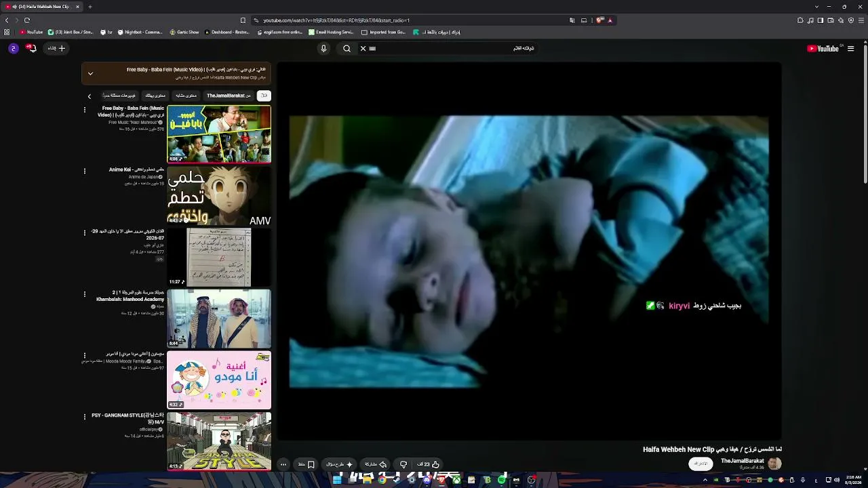The image size is (868, 488).
Task: Open the Nightbot bookmark
Action: tap(140, 32)
